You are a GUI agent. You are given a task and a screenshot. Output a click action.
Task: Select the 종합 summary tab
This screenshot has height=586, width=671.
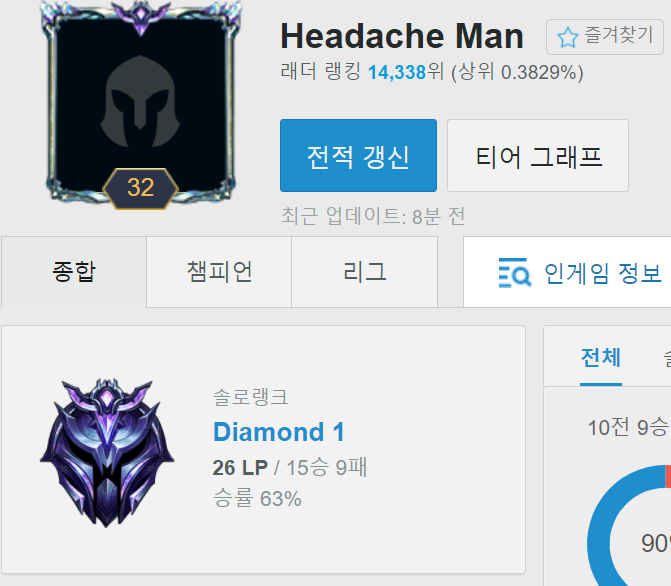pos(74,272)
